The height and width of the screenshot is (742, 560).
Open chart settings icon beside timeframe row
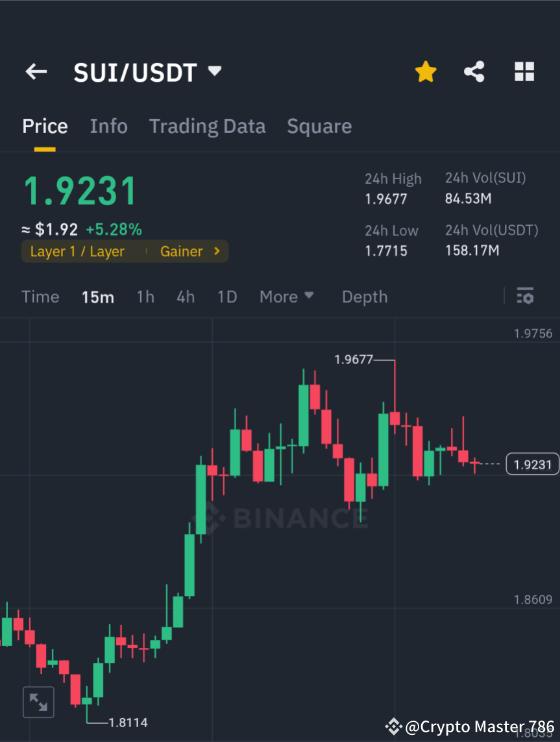[x=526, y=297]
